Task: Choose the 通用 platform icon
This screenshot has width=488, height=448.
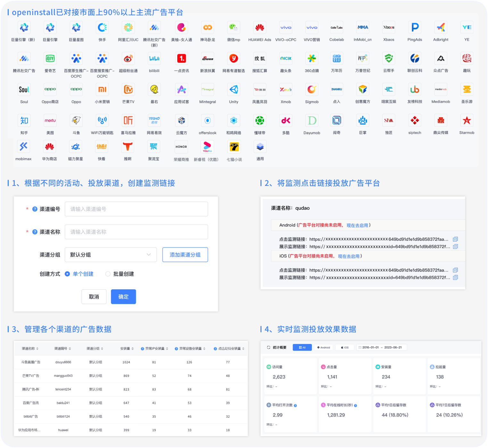Action: (x=260, y=147)
